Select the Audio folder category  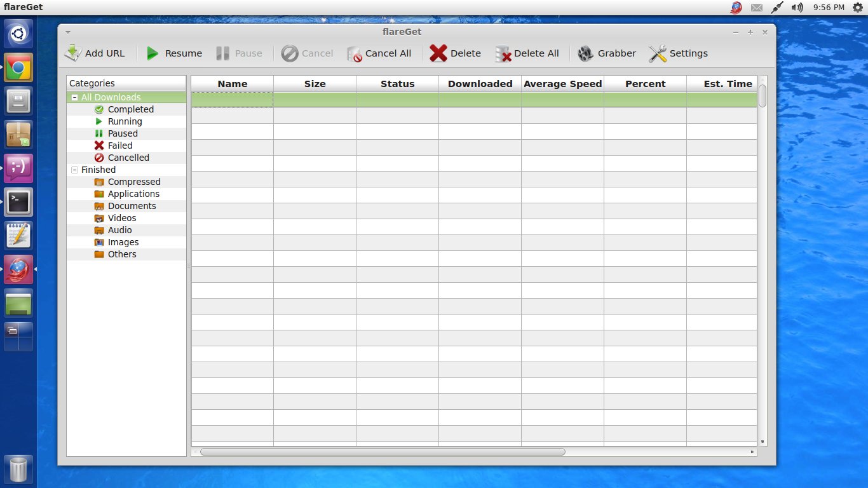click(119, 230)
